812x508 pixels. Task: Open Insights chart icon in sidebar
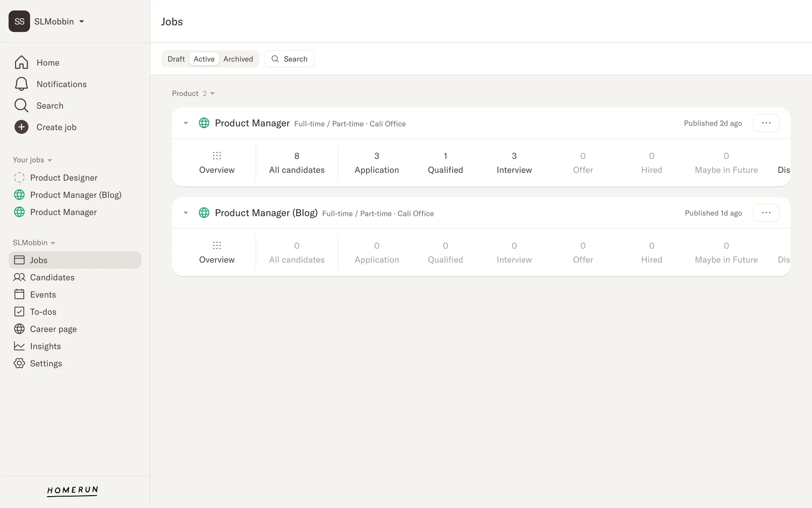click(19, 346)
